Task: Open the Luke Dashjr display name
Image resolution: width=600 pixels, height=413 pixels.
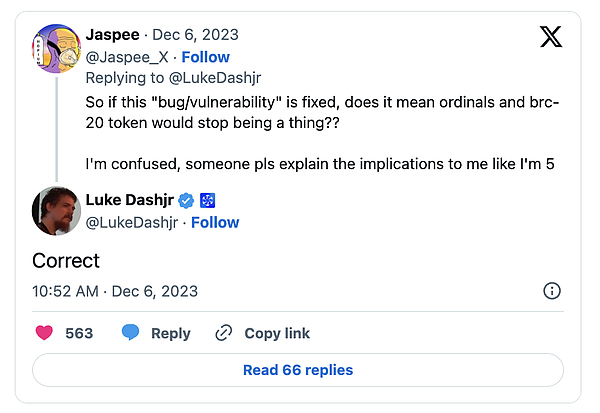Action: coord(132,200)
